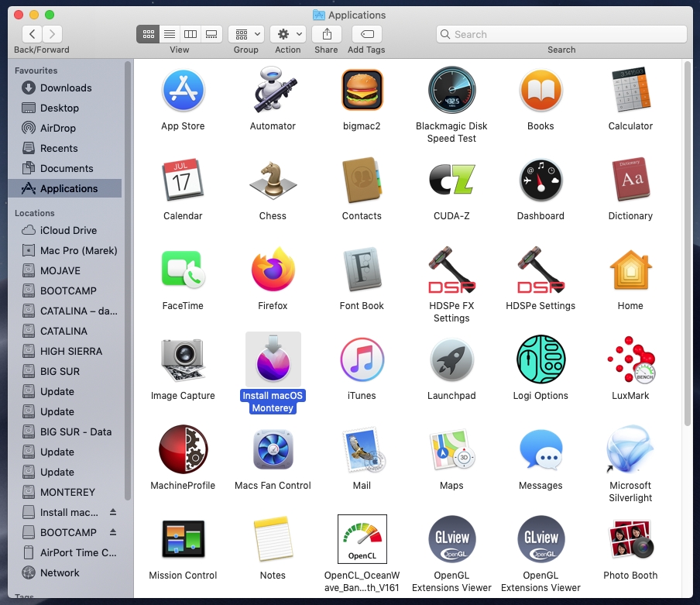Select the Maps app icon
700x605 pixels.
(451, 449)
